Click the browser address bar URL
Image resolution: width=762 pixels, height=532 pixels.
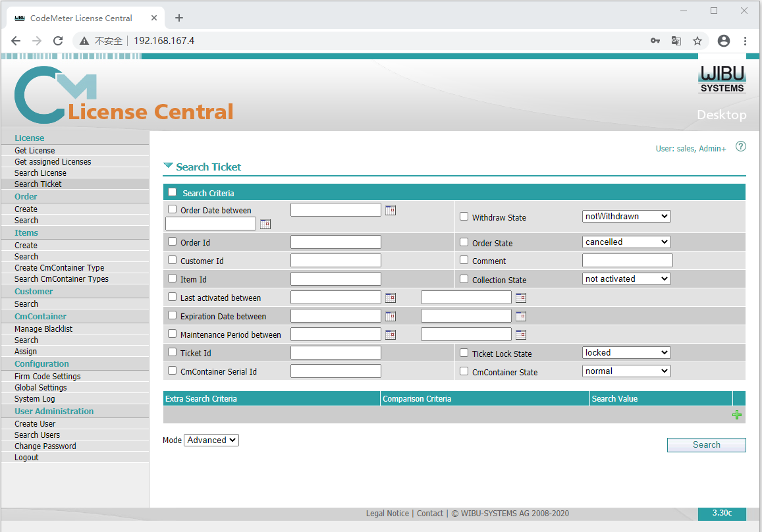[x=164, y=41]
